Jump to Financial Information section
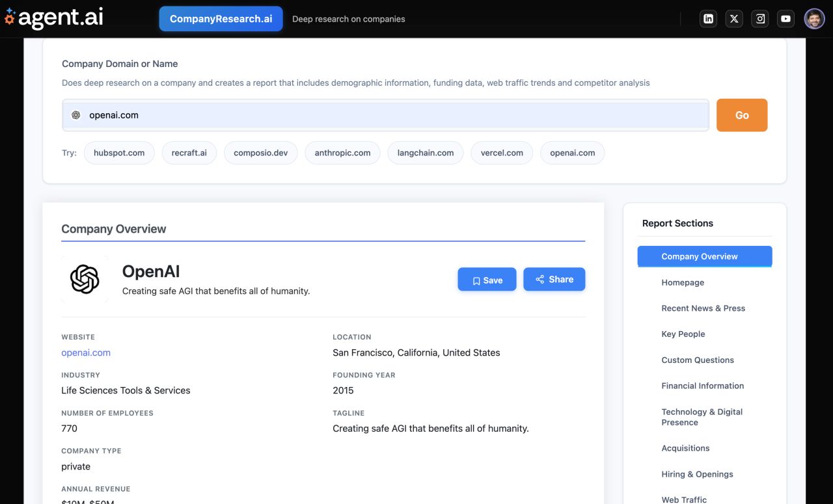Image resolution: width=833 pixels, height=504 pixels. [703, 386]
